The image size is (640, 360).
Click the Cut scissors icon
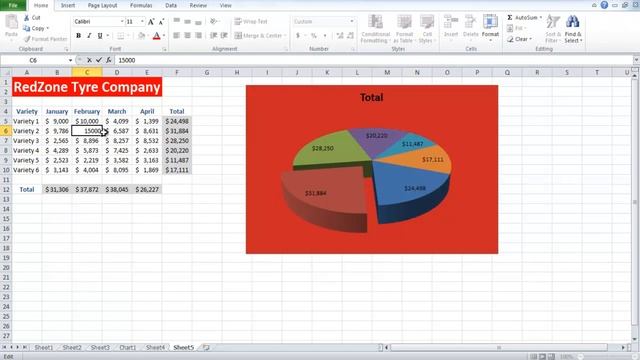pyautogui.click(x=27, y=18)
